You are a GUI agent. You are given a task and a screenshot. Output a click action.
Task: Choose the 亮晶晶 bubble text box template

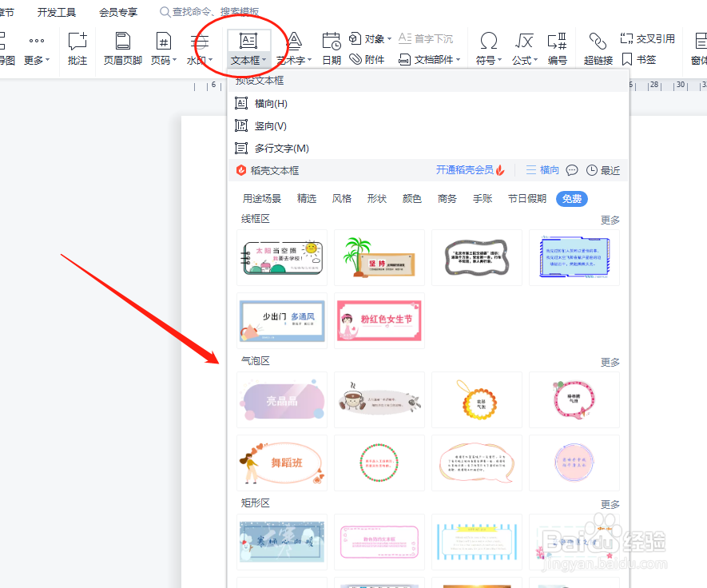tap(281, 399)
